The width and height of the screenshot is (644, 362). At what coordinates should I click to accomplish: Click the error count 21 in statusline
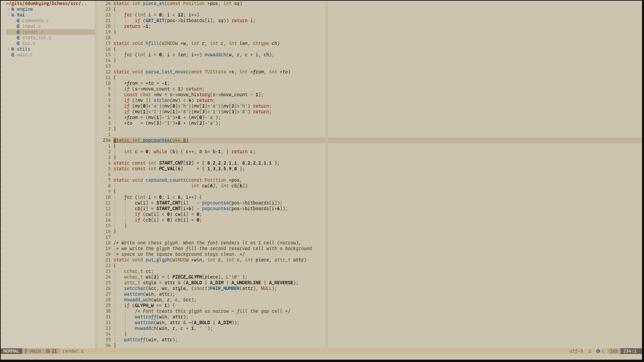coord(54,351)
